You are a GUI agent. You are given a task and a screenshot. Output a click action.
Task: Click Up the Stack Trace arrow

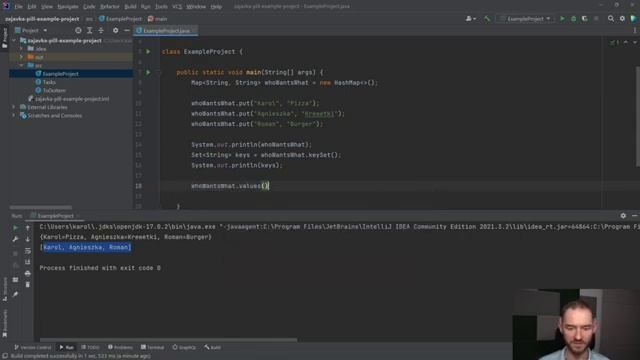pyautogui.click(x=28, y=228)
